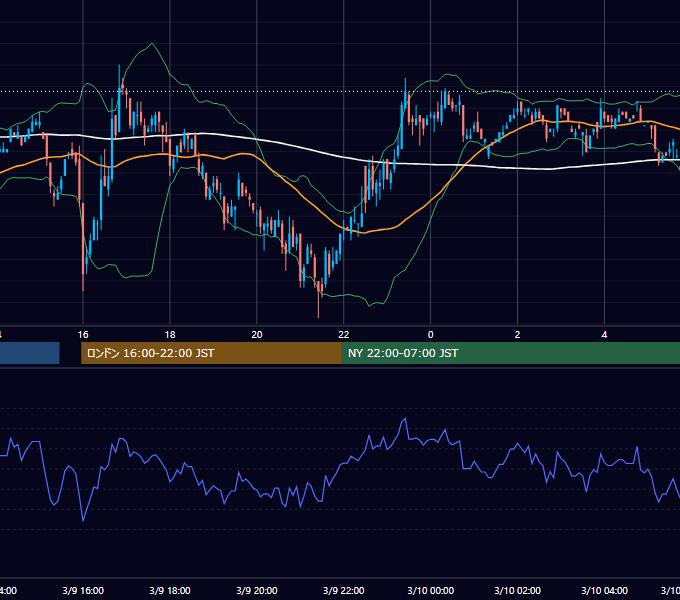Select the "0" hour label on price chart axis
The image size is (680, 600).
[431, 335]
